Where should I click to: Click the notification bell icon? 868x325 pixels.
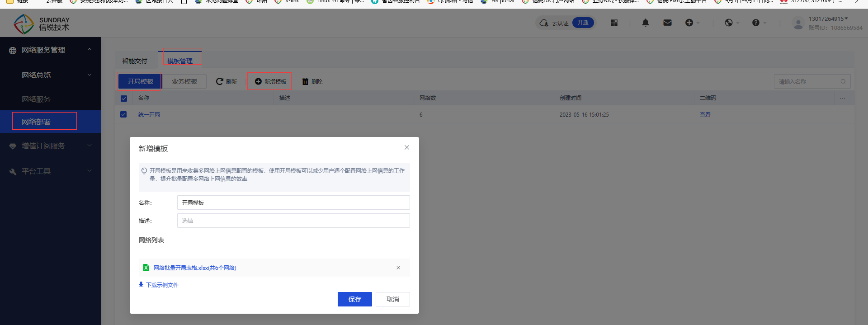click(645, 23)
